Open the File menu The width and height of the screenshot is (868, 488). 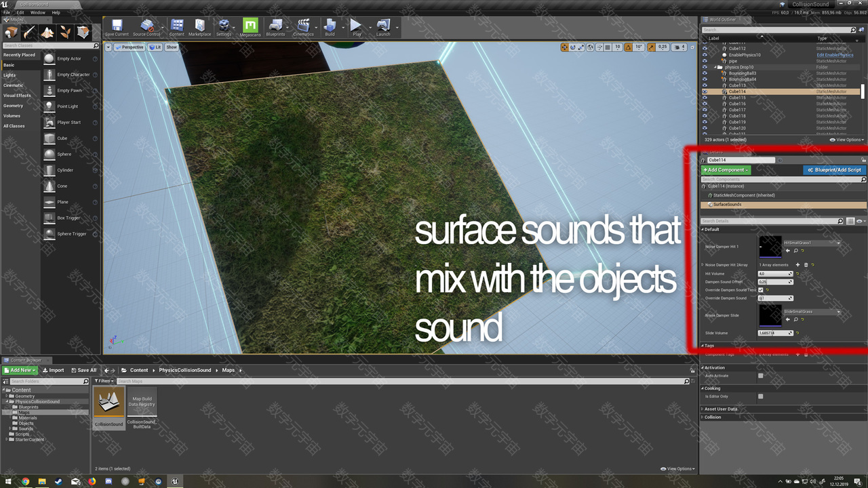coord(7,12)
